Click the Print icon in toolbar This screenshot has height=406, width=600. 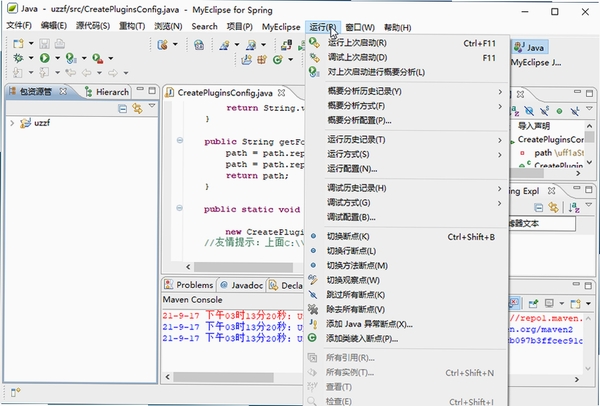pos(60,44)
